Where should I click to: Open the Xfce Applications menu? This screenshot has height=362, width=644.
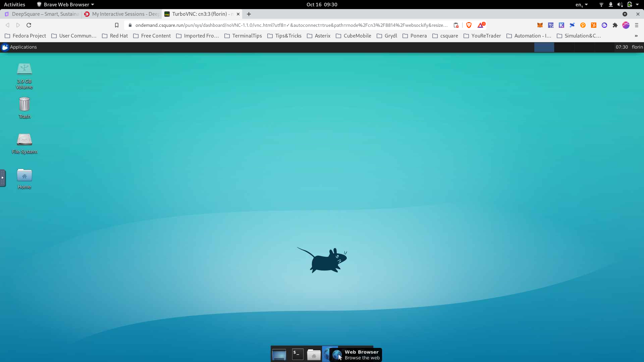19,47
